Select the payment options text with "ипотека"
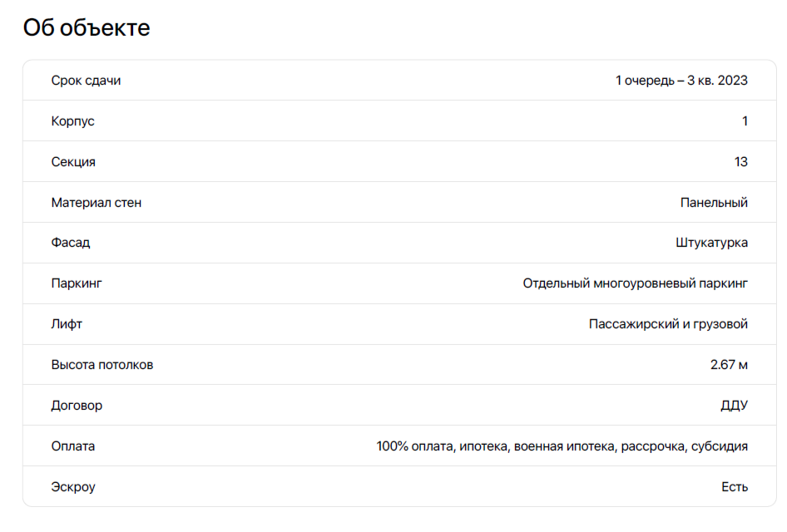Viewport: 787px width, 532px height. click(x=562, y=446)
